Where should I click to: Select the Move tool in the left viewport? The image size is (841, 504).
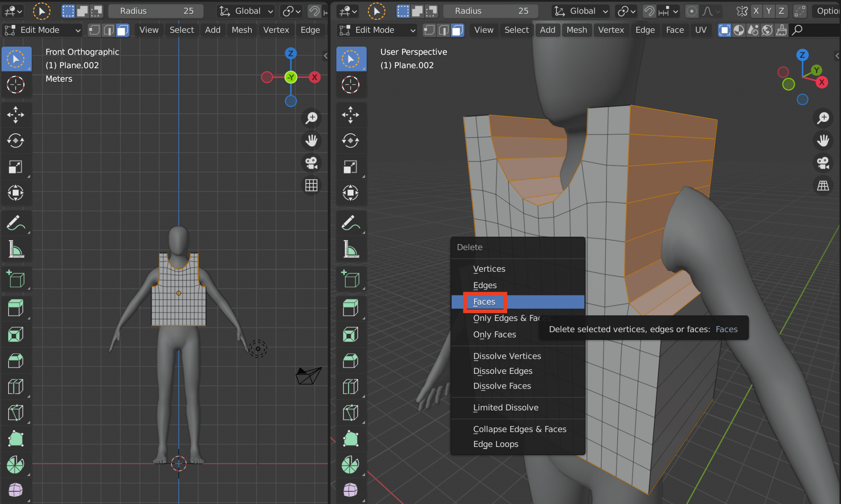pos(16,115)
